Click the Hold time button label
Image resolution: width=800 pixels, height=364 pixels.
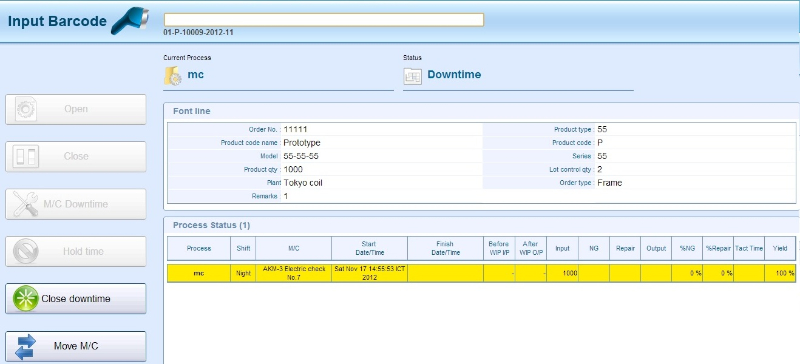pyautogui.click(x=83, y=251)
